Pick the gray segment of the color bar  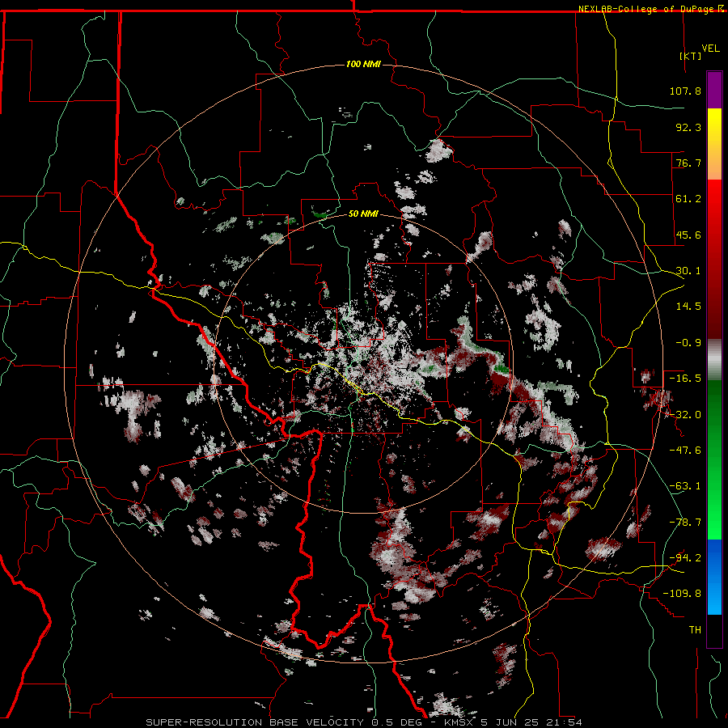click(714, 360)
